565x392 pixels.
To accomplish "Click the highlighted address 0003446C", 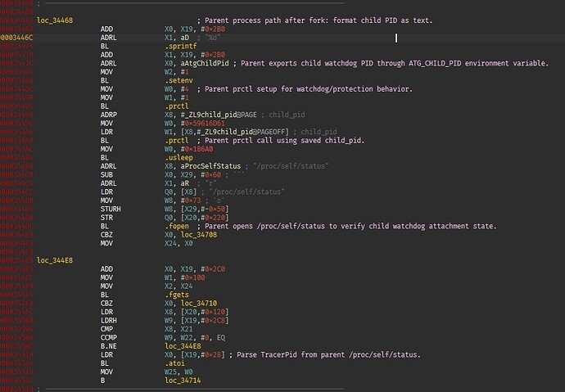I will [x=16, y=38].
